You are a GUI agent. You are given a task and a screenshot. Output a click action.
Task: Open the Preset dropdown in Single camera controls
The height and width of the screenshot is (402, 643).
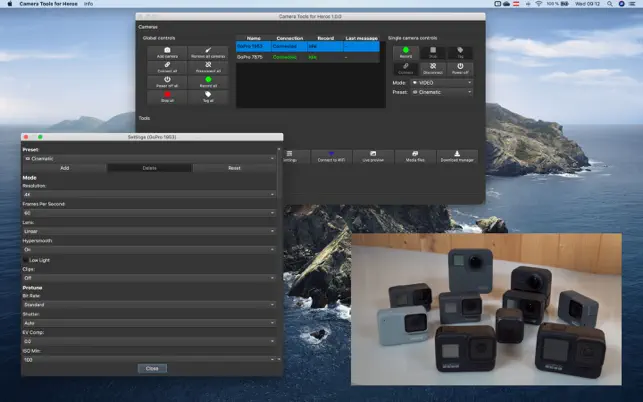coord(442,92)
